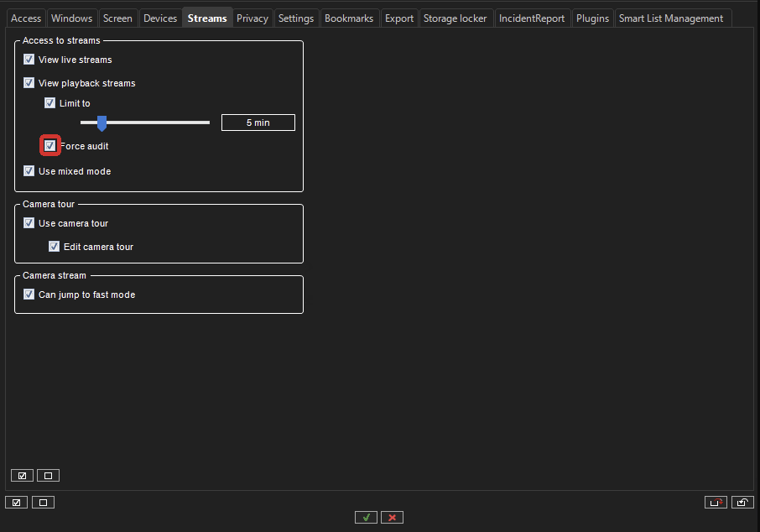Switch to the IncidentReport tab
Screen dimensions: 760x532
[x=532, y=18]
